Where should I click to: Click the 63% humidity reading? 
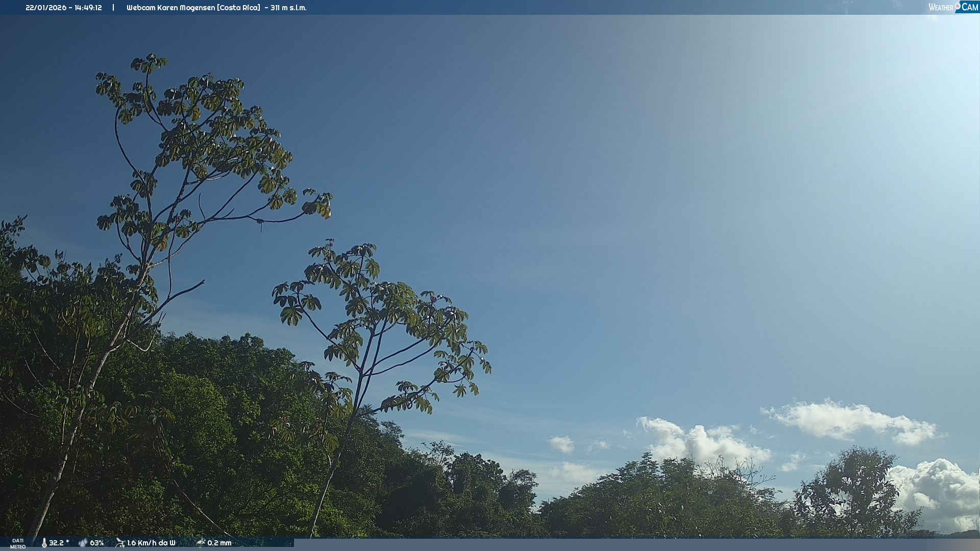pyautogui.click(x=97, y=543)
